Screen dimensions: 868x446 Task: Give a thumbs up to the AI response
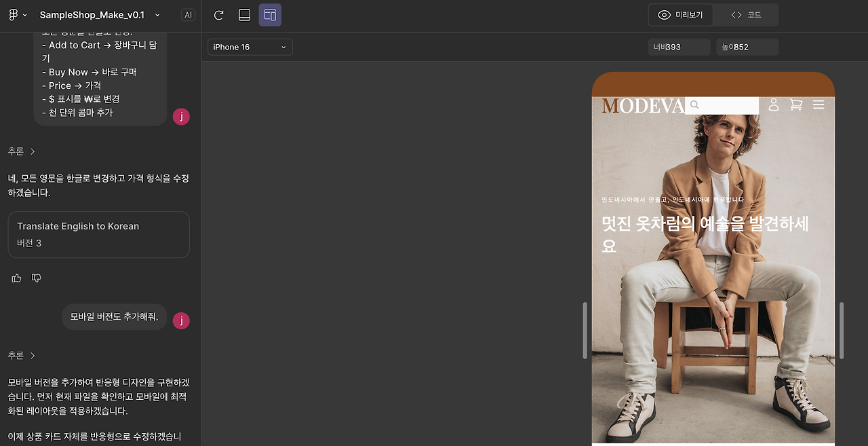[x=16, y=278]
